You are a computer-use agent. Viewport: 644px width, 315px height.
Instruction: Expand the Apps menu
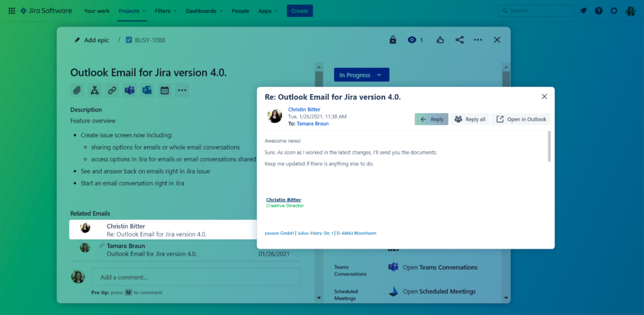click(268, 11)
